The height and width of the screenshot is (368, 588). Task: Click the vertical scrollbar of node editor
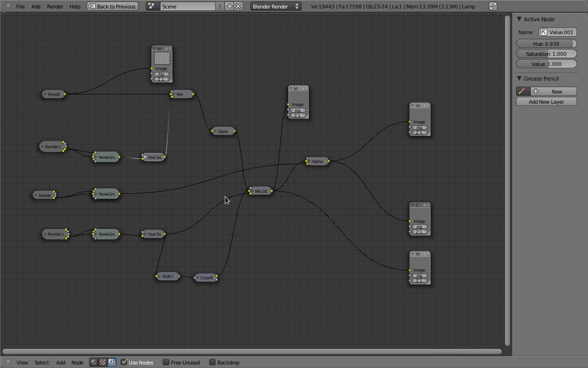click(x=507, y=181)
